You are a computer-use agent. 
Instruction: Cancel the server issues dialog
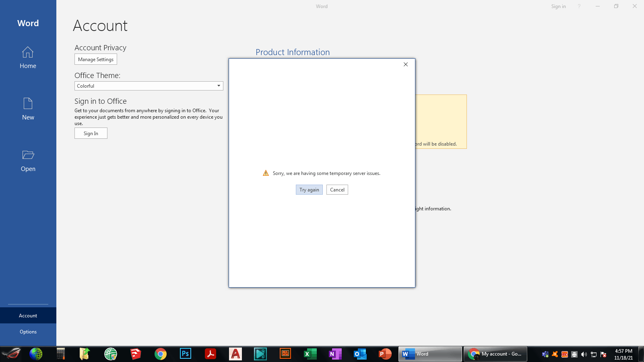(337, 190)
